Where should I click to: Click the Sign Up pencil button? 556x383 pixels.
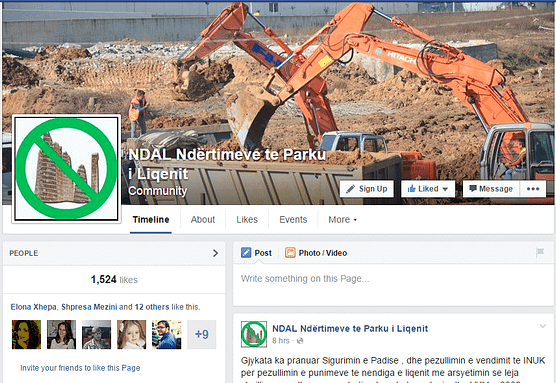pyautogui.click(x=367, y=189)
